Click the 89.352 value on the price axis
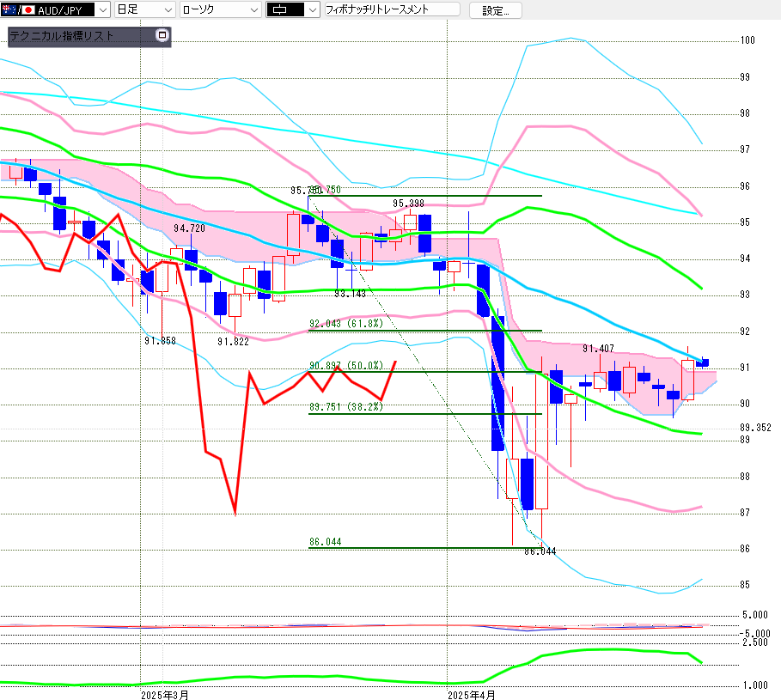Image resolution: width=781 pixels, height=700 pixels. 755,427
